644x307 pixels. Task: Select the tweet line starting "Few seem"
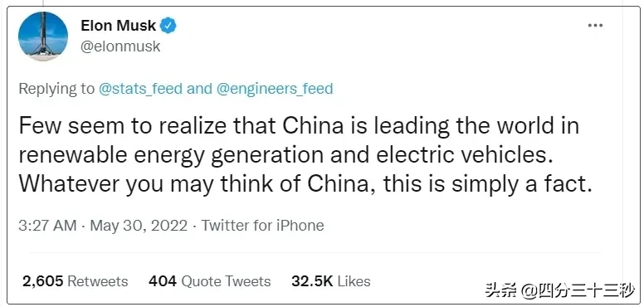(299, 126)
